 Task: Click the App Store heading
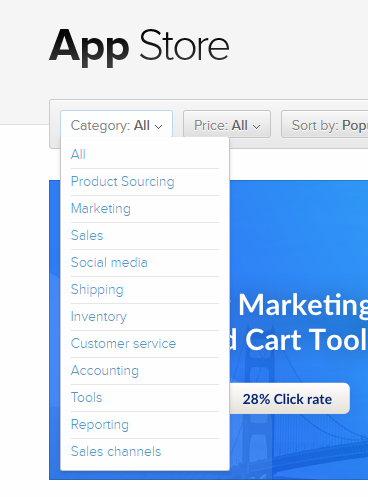(x=139, y=47)
